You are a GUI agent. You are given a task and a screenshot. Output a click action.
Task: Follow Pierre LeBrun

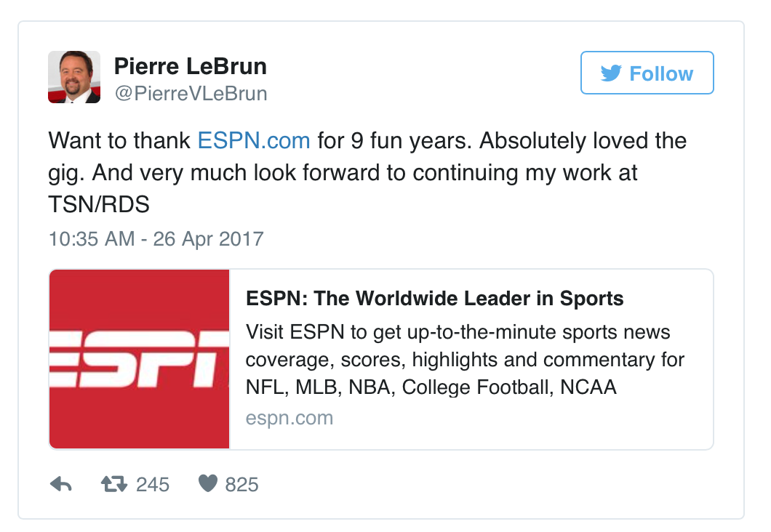point(647,73)
